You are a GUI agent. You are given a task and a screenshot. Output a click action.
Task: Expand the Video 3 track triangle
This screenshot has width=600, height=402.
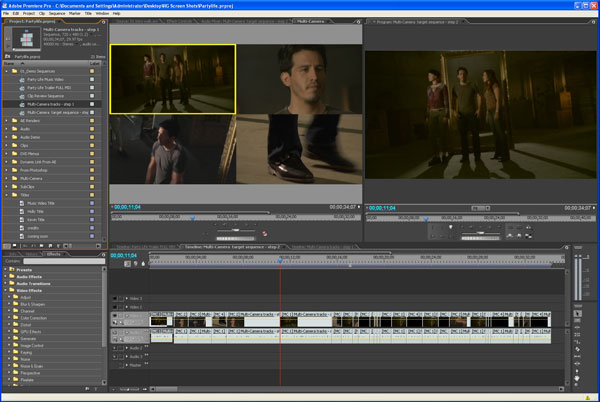click(127, 298)
